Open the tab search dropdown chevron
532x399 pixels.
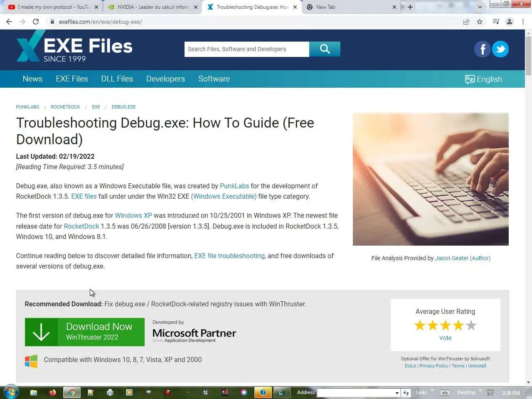tap(480, 7)
